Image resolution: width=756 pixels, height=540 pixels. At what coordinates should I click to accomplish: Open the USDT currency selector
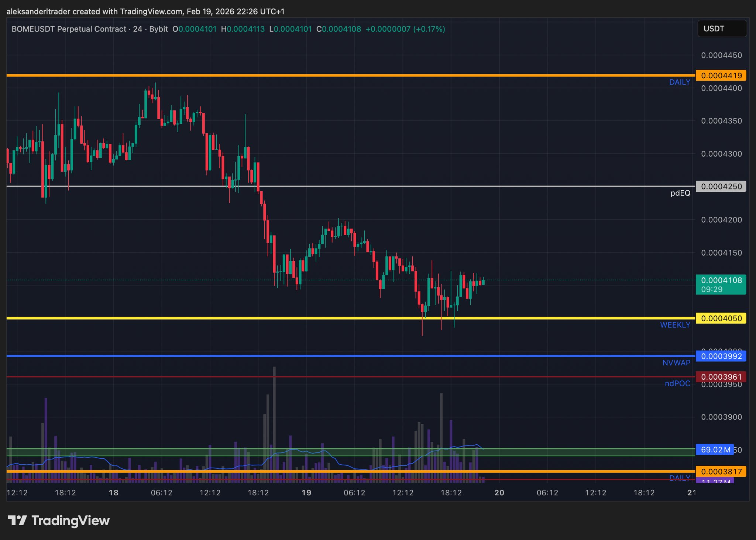721,29
